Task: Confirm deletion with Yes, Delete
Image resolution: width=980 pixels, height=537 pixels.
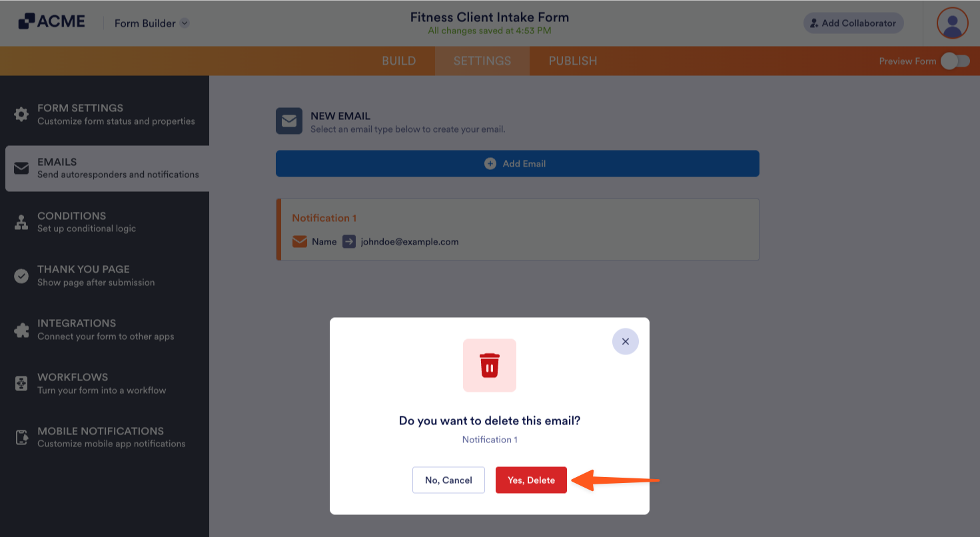Action: 531,480
